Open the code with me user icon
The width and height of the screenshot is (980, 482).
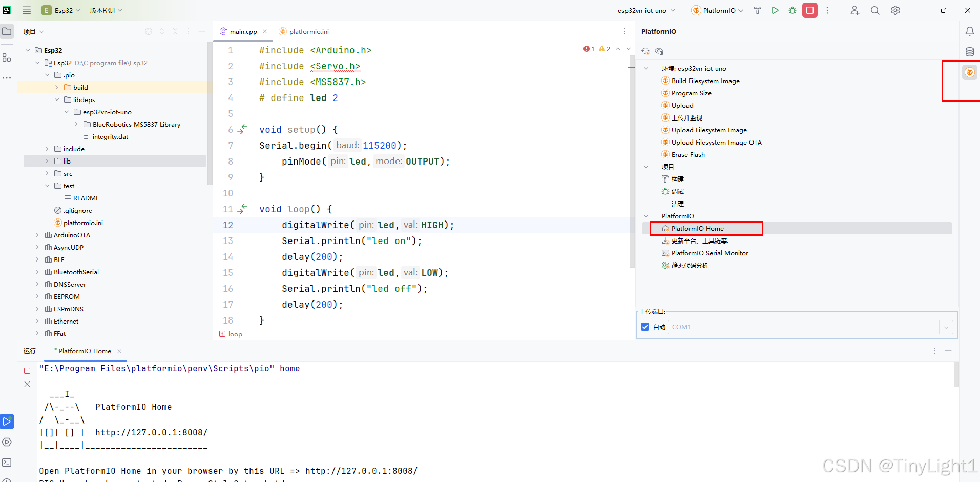pos(854,10)
